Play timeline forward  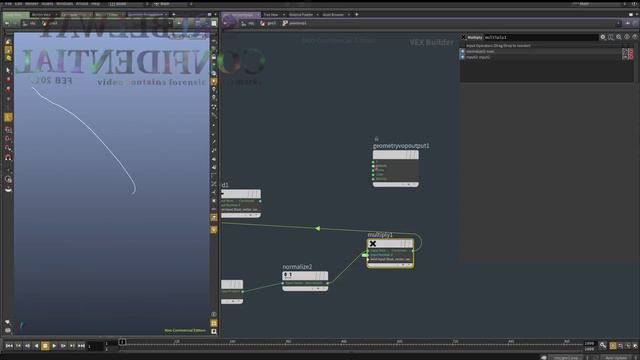point(54,346)
